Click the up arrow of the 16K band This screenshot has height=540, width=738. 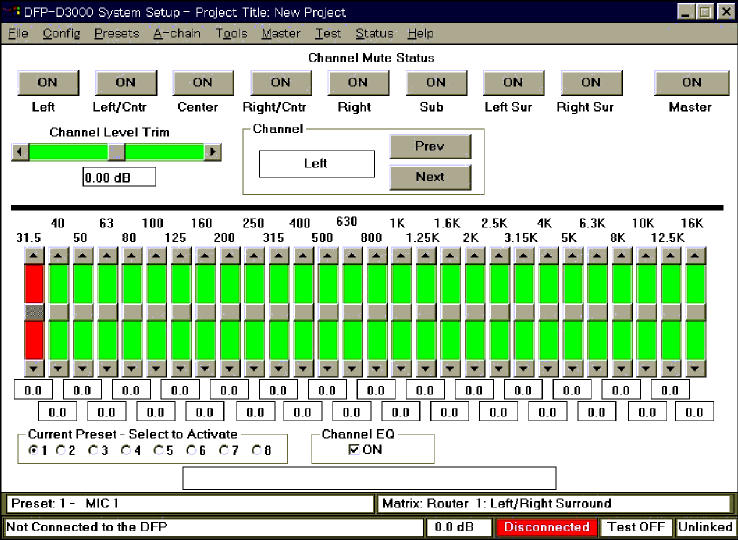695,256
